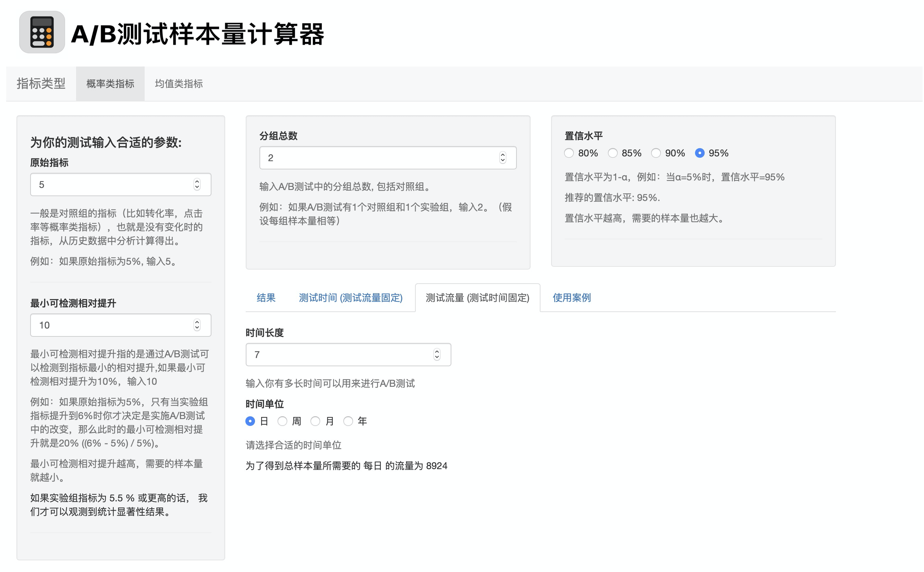Open the 结果 tab
The width and height of the screenshot is (924, 572).
pos(266,297)
